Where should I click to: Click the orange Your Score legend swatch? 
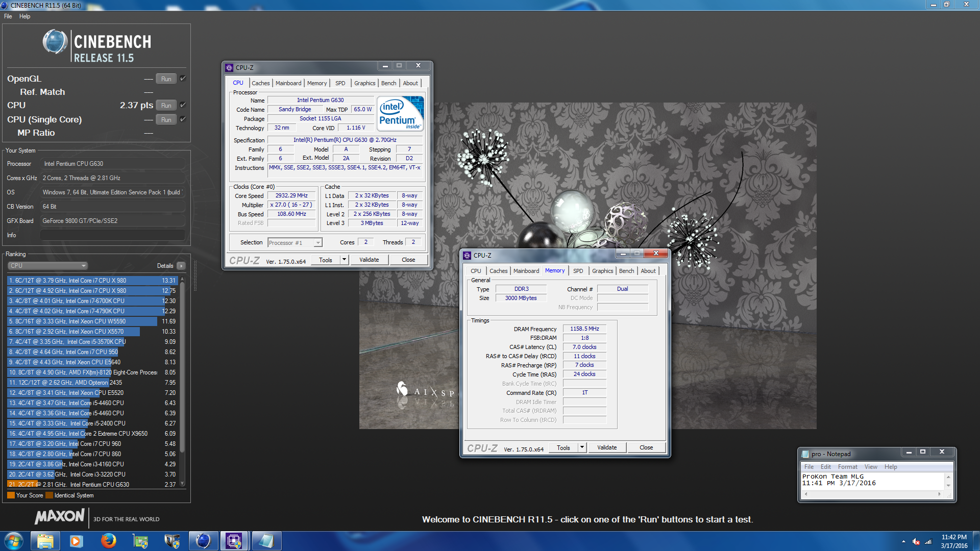tap(11, 495)
